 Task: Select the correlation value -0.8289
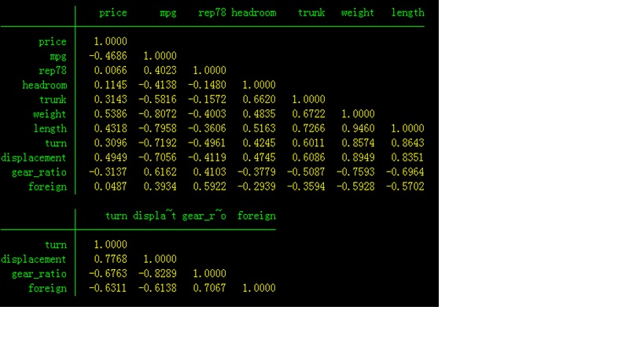156,274
